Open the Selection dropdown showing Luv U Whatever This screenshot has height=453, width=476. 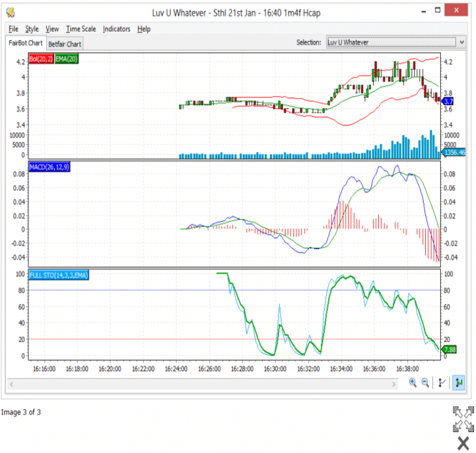pyautogui.click(x=396, y=42)
